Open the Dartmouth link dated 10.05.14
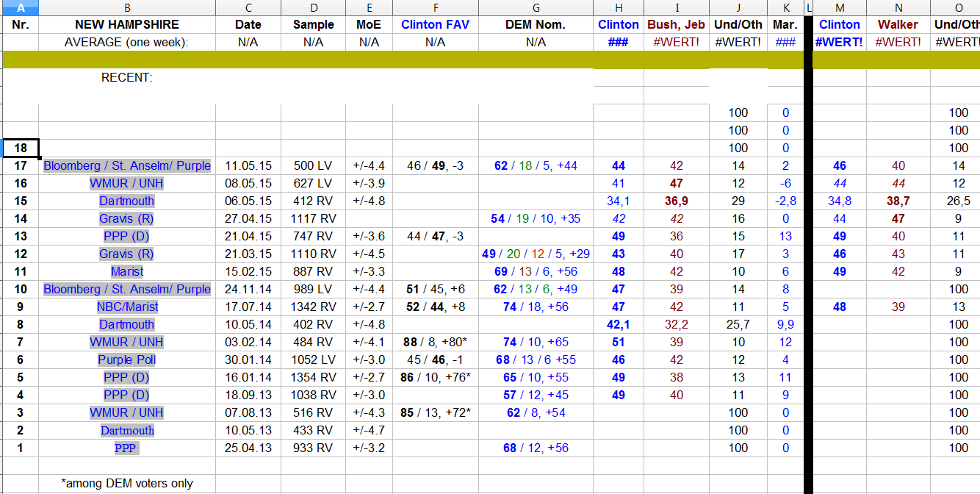The image size is (980, 494). pyautogui.click(x=127, y=324)
